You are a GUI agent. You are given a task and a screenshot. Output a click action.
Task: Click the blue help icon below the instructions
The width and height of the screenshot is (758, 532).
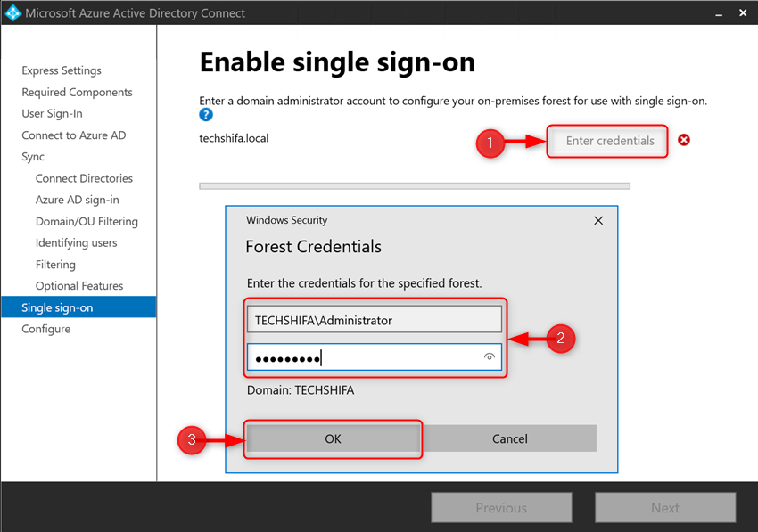click(206, 114)
